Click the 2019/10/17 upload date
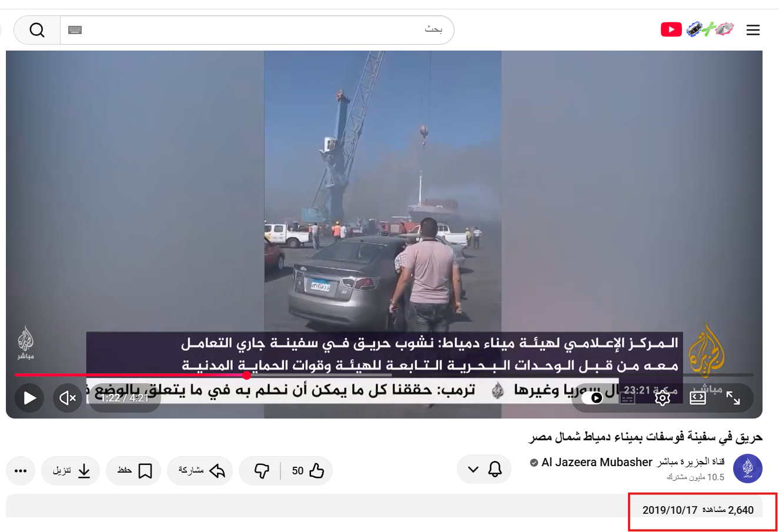This screenshot has height=532, width=779. click(x=670, y=510)
